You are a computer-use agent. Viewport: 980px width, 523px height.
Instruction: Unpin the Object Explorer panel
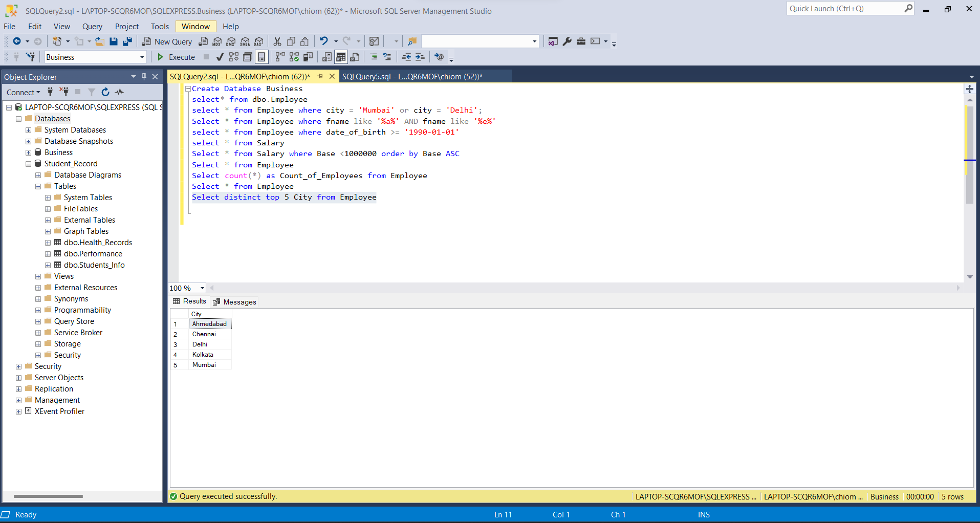point(144,76)
